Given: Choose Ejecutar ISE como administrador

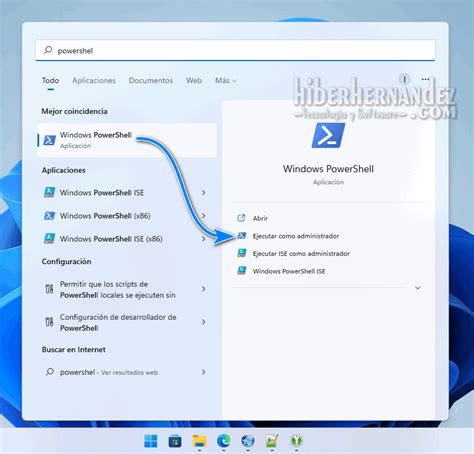Looking at the screenshot, I should (x=301, y=254).
